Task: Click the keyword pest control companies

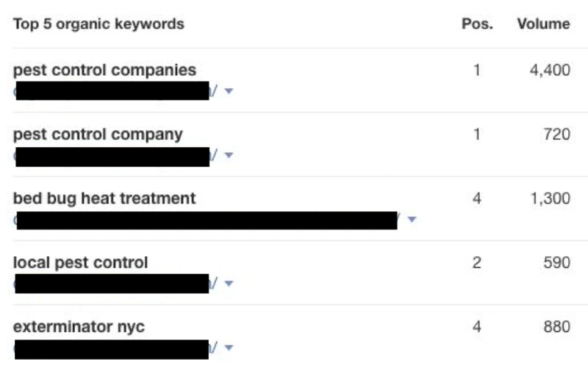Action: [104, 71]
